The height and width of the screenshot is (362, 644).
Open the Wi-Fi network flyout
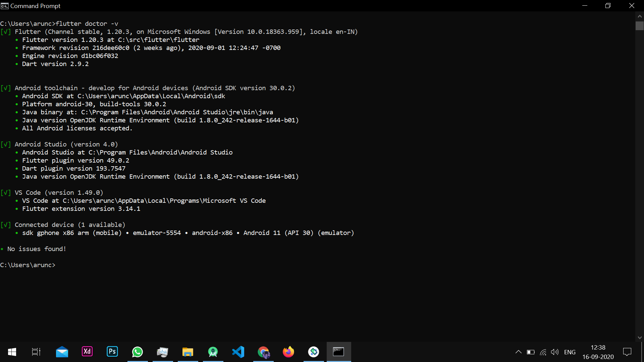(543, 352)
